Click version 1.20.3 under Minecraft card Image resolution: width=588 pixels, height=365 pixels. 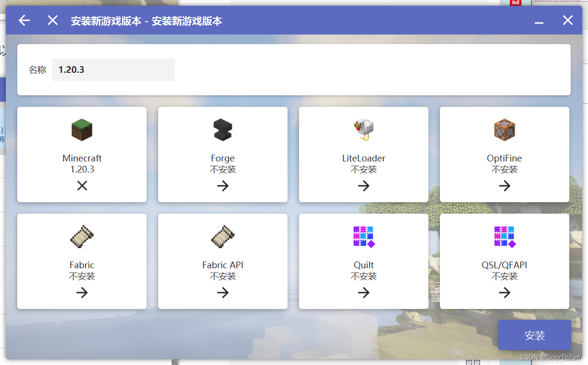pyautogui.click(x=82, y=170)
